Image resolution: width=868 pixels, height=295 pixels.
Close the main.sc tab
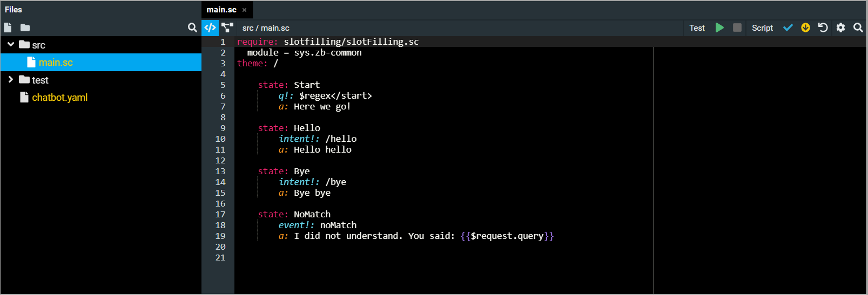[x=244, y=10]
